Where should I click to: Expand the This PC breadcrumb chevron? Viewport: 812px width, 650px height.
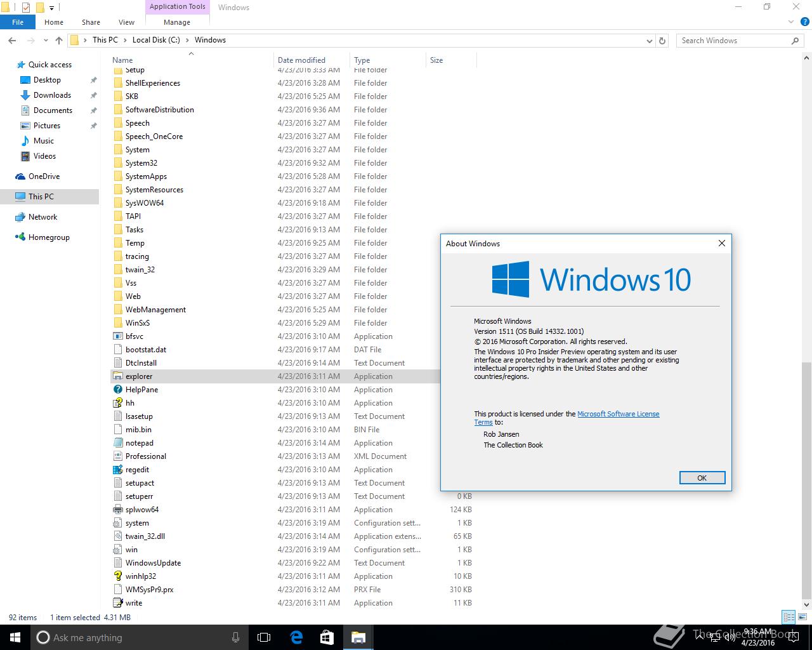pyautogui.click(x=125, y=40)
